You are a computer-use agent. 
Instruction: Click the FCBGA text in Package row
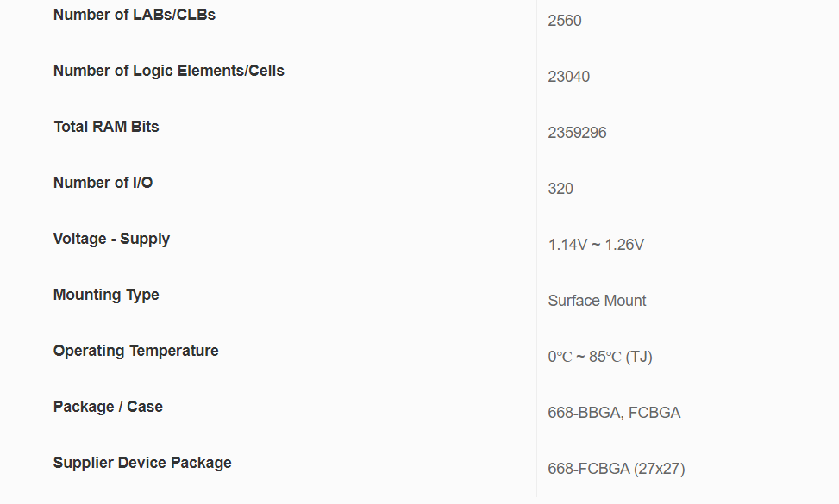654,413
